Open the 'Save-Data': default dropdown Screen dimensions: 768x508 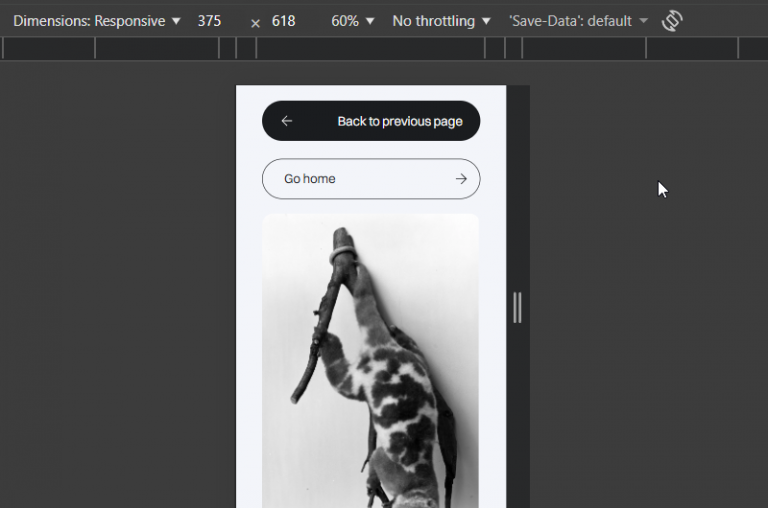pyautogui.click(x=578, y=21)
